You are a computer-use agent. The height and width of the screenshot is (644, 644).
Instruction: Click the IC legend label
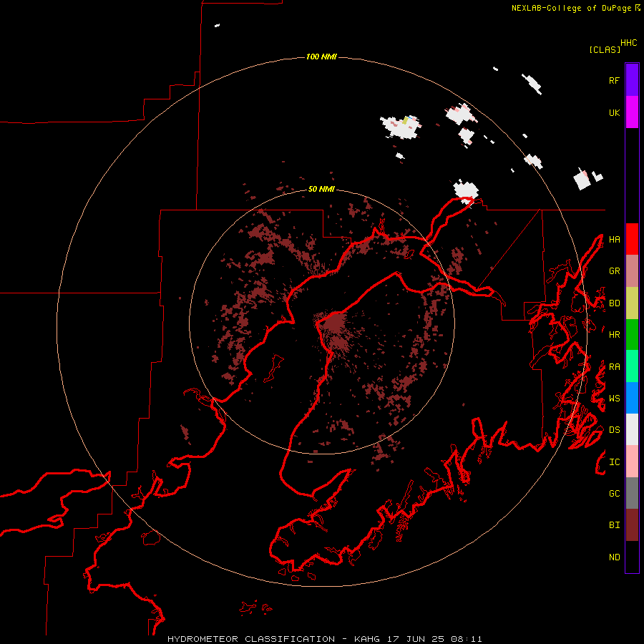click(614, 462)
